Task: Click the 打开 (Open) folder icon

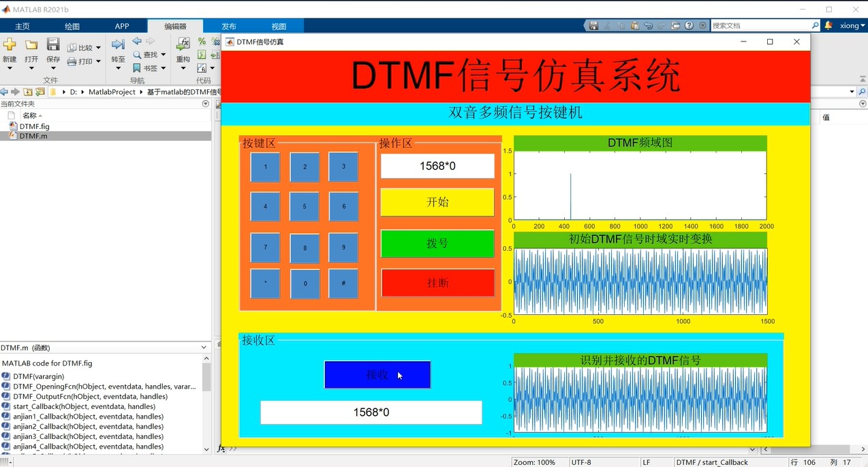Action: coord(31,44)
